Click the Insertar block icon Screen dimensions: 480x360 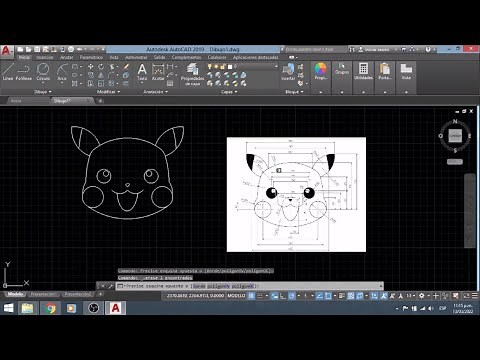288,72
